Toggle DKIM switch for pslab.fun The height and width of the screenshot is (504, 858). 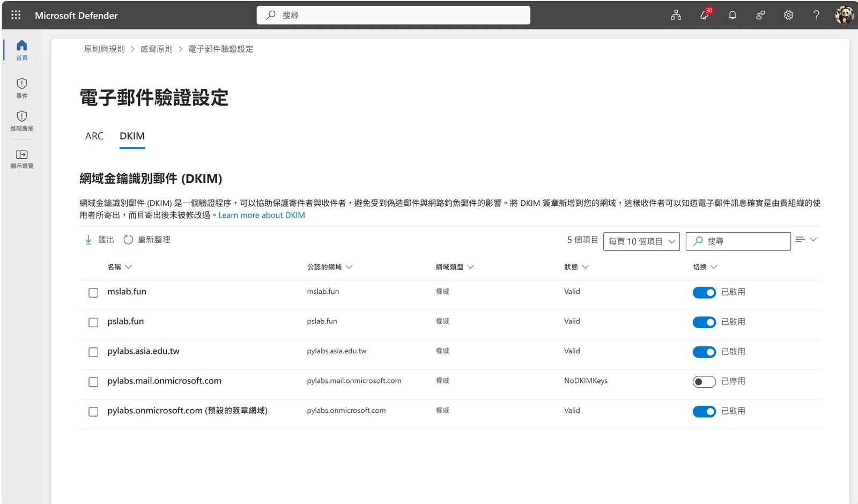tap(704, 322)
